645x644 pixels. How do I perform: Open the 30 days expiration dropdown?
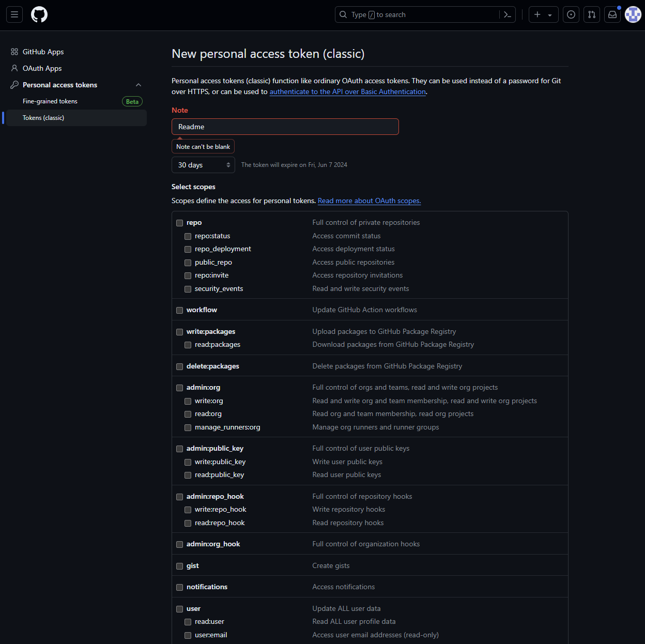click(203, 165)
